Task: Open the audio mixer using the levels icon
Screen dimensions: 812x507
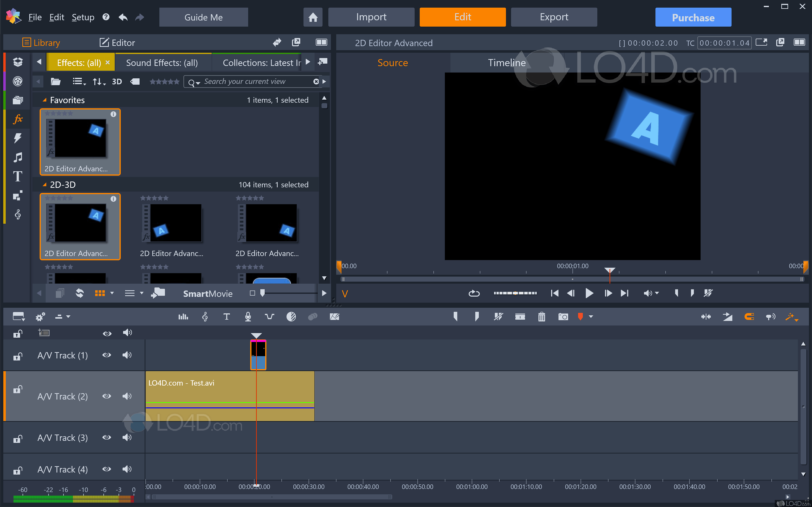Action: (183, 317)
